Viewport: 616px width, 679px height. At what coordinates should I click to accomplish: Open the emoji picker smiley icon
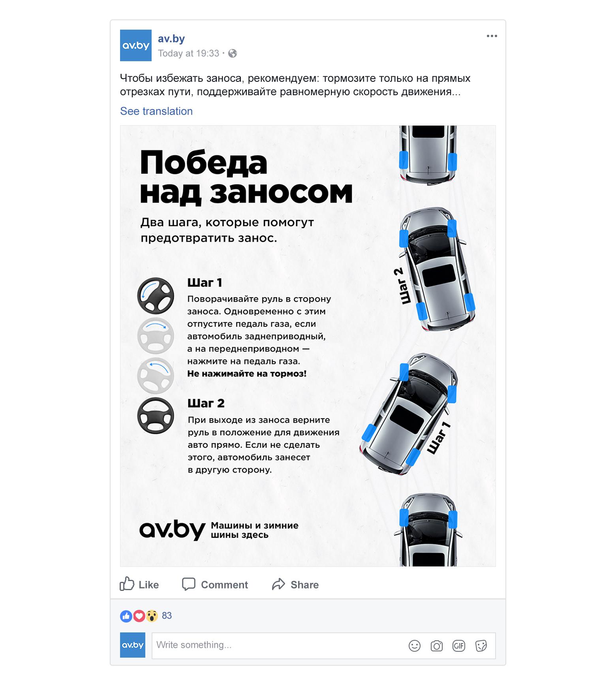[415, 646]
